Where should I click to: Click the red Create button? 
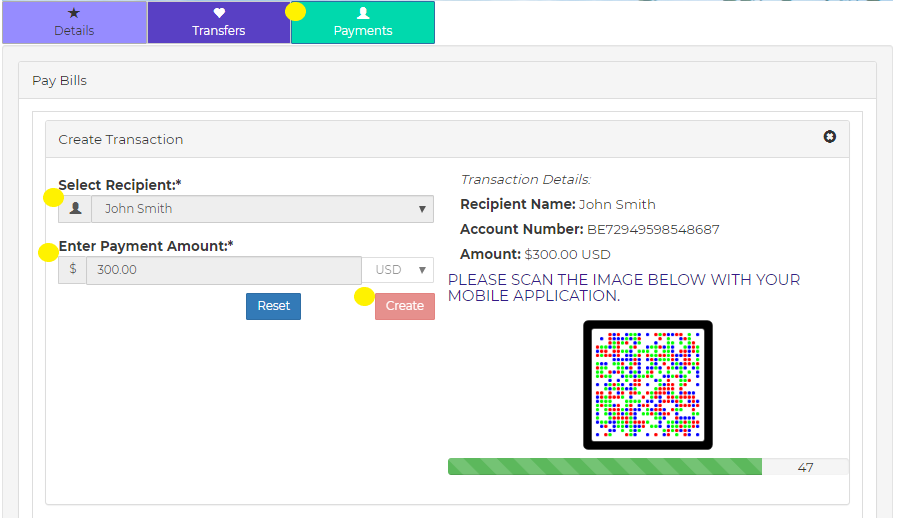click(x=405, y=306)
